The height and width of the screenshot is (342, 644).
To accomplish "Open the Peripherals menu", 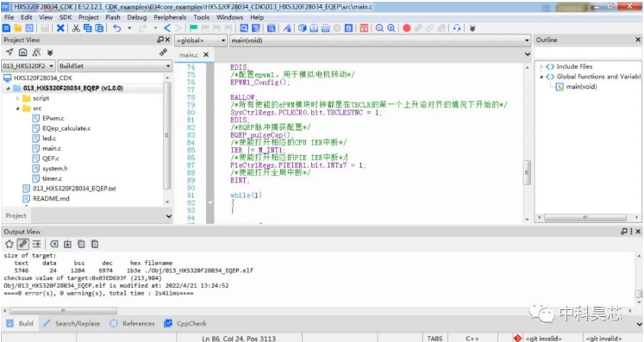I will pos(170,17).
